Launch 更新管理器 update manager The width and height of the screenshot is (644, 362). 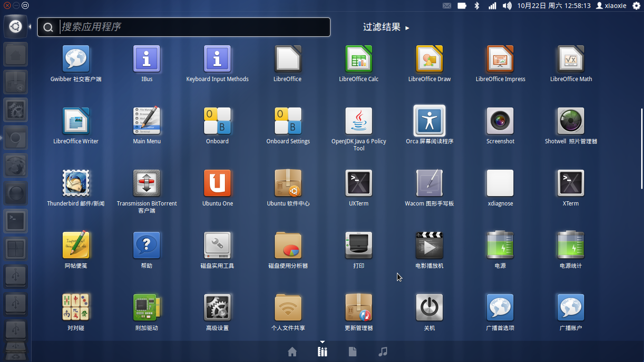pos(359,308)
